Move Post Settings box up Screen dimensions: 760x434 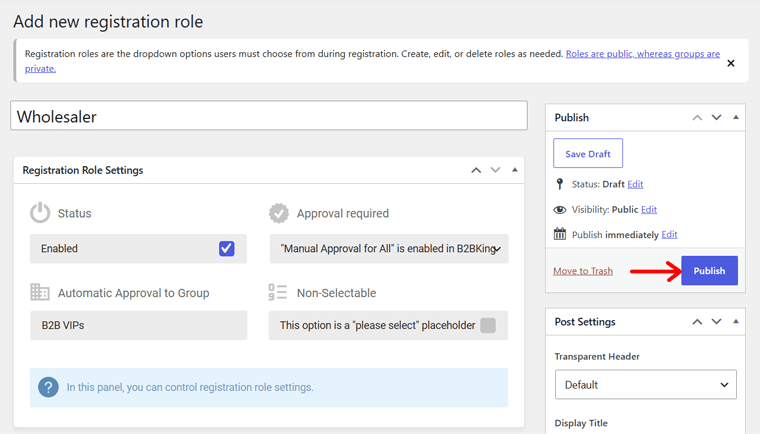click(697, 321)
